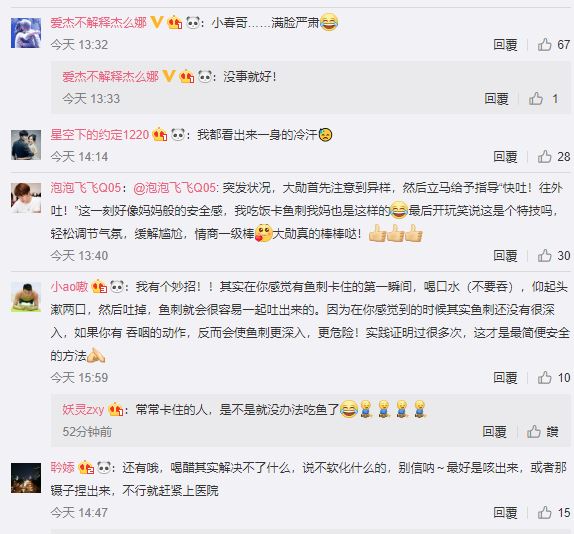Reply to the 13:32 comment by 爱杰不解释杰么娜
This screenshot has width=574, height=534.
[x=505, y=45]
